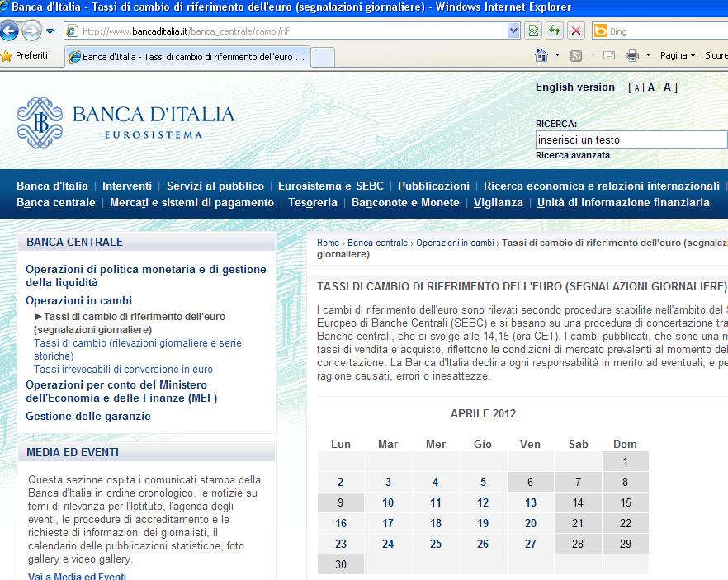Open Operazioni in cambi sidebar link

point(79,300)
